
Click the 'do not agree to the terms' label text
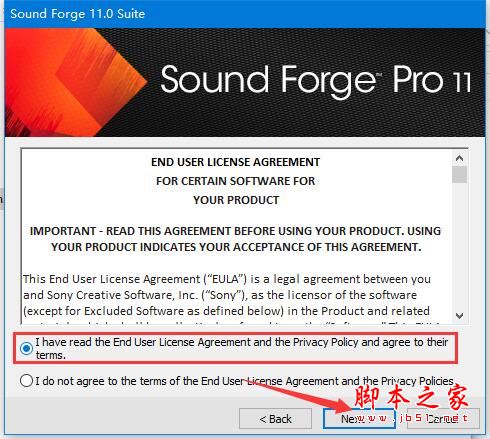click(244, 381)
